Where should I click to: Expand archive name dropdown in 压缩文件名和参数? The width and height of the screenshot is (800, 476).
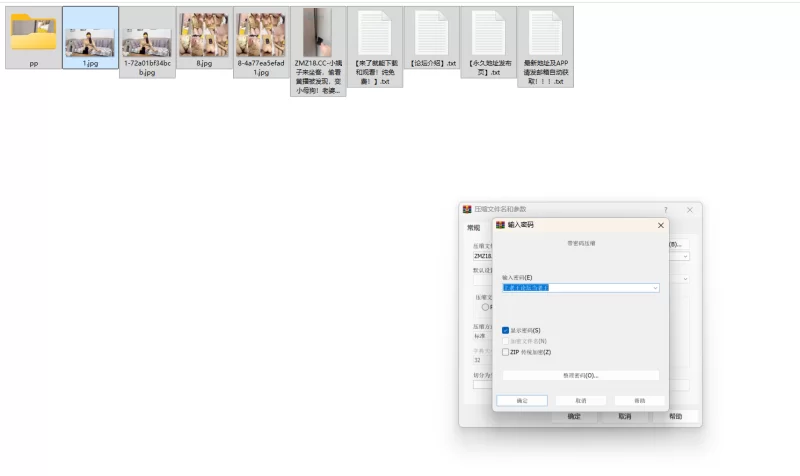(x=685, y=256)
